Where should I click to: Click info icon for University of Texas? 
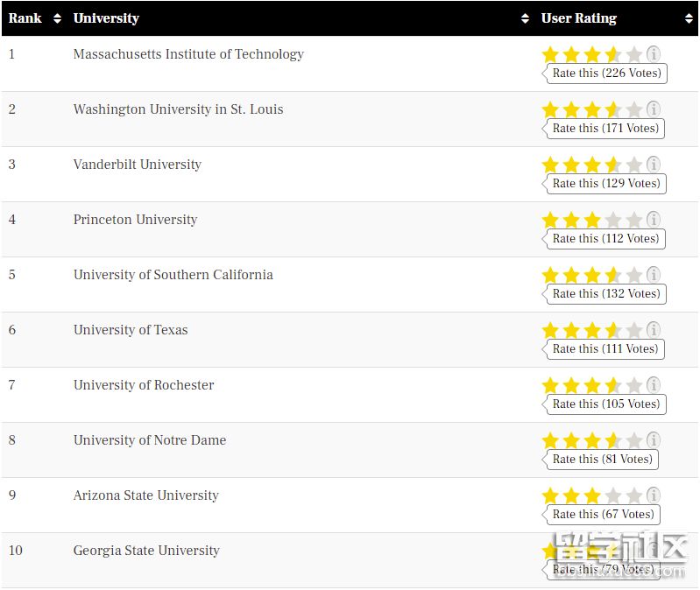point(654,330)
